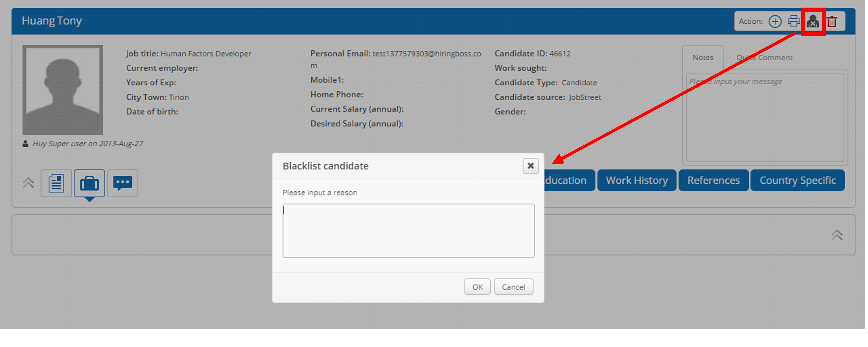
Task: Click the add plus action icon
Action: coord(775,22)
